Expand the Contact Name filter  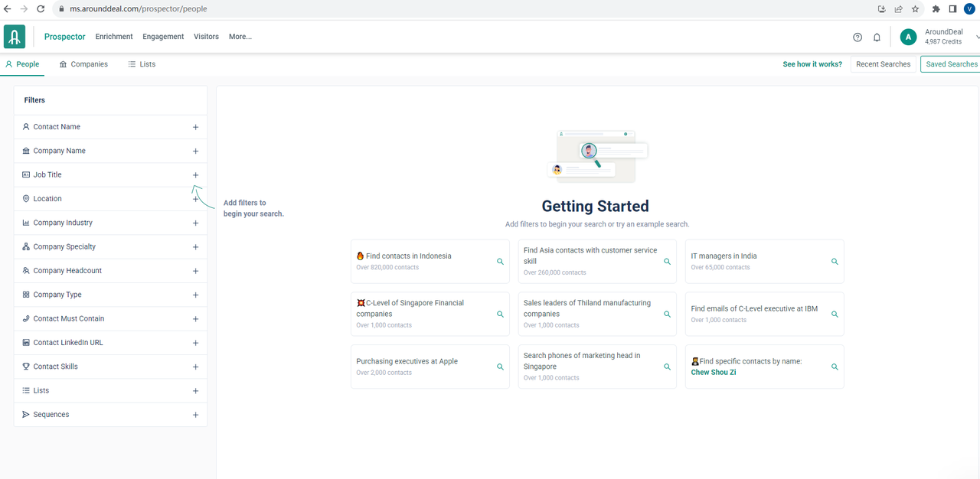click(x=195, y=127)
